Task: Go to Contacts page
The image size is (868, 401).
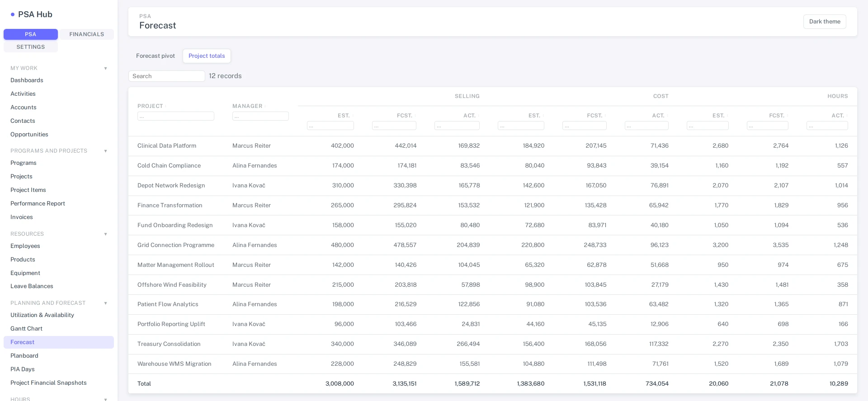Action: pos(59,121)
